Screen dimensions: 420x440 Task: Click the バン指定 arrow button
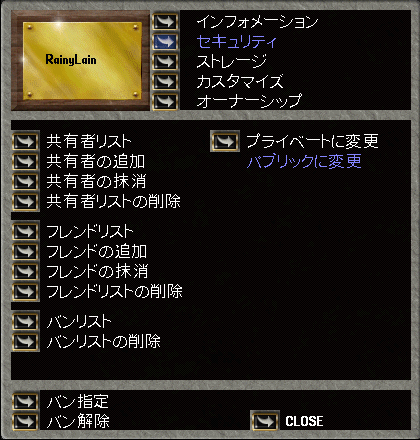coord(25,402)
